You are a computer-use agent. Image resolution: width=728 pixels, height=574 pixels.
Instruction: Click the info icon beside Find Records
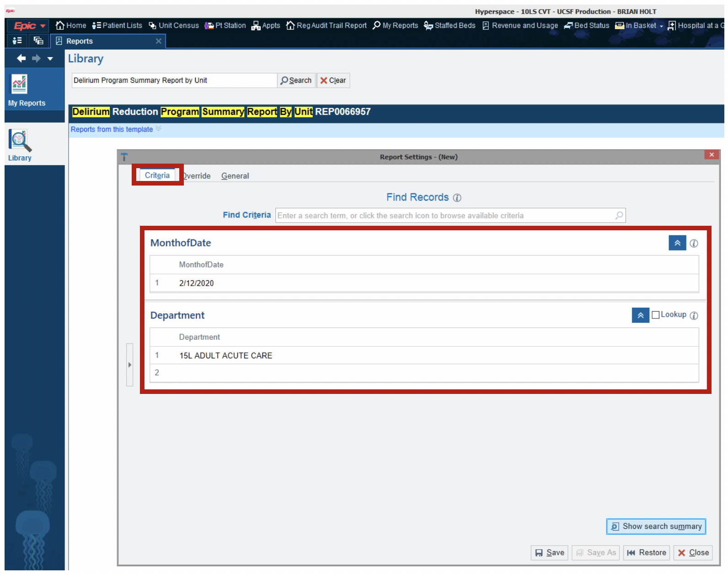(x=457, y=198)
